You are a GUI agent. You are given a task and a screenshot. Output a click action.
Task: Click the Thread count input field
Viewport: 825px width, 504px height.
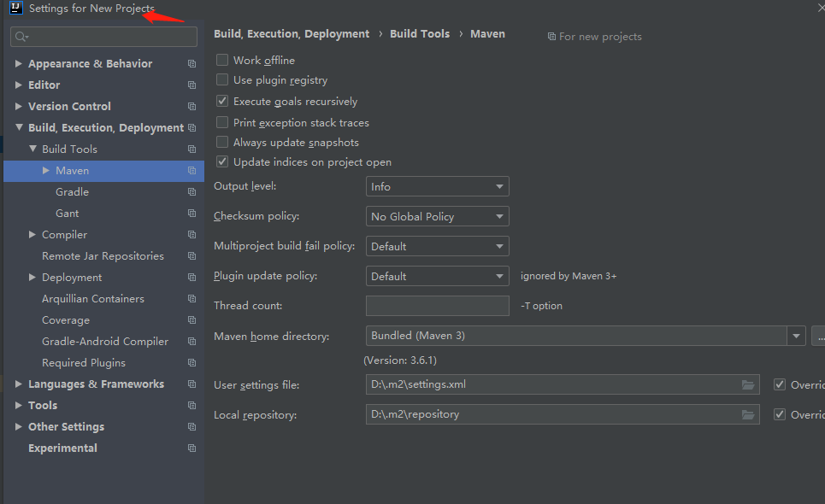pos(437,306)
